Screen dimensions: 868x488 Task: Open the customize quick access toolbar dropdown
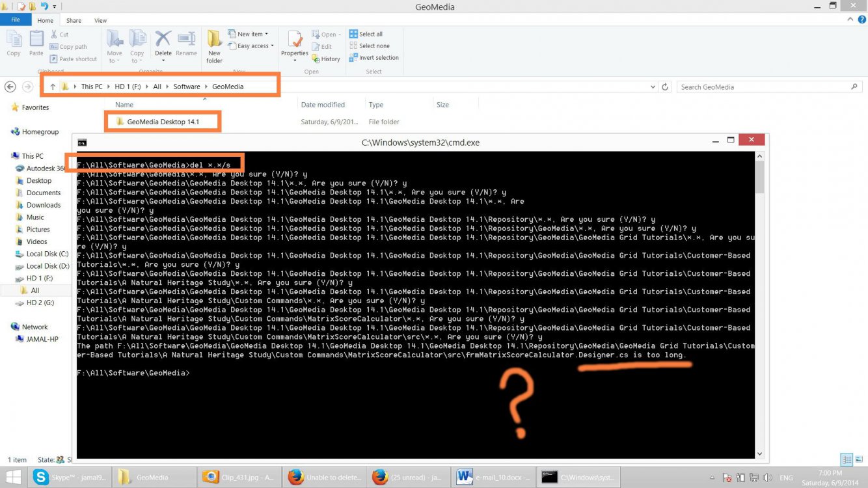(55, 7)
